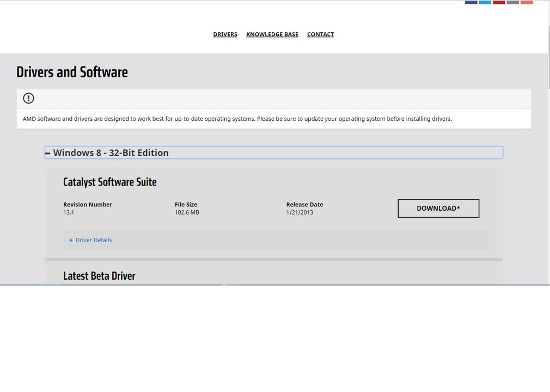Click the Drivers and Software heading
The width and height of the screenshot is (550, 392).
(72, 72)
